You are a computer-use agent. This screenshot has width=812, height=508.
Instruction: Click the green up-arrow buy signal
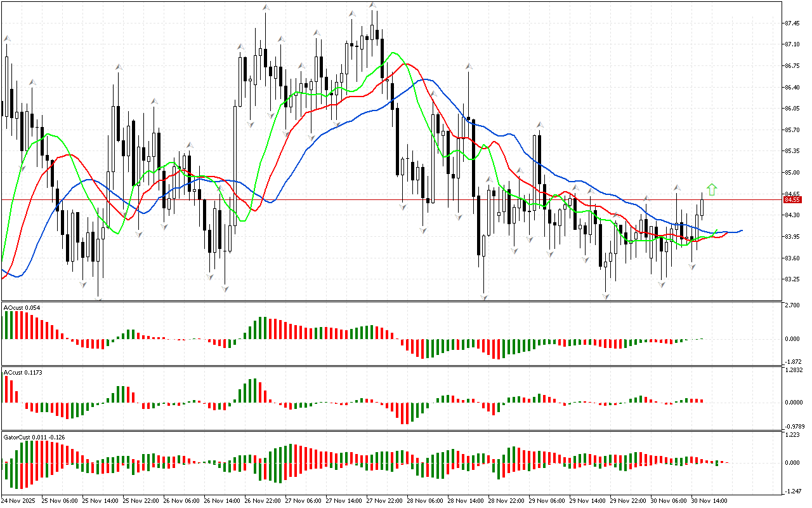712,189
